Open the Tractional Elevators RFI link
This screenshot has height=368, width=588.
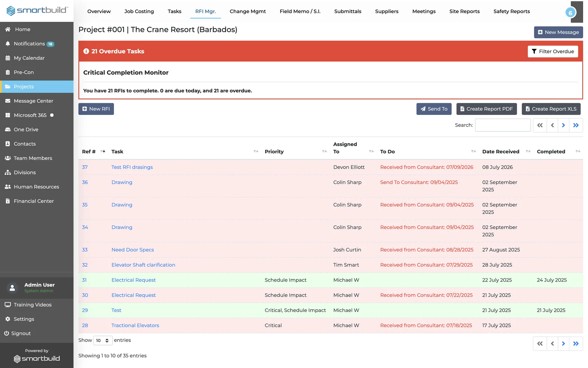[135, 325]
